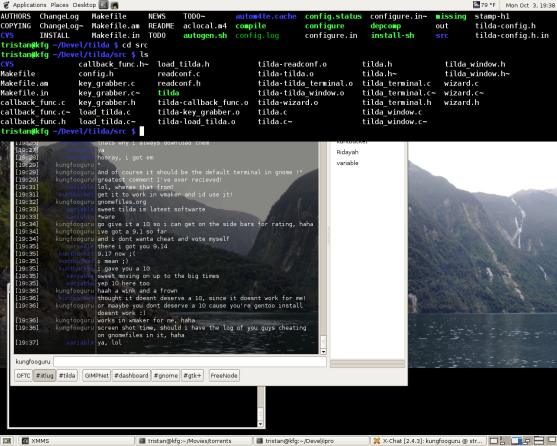
Task: Click chat line 'ya, lol' at 19:37
Action: (109, 343)
